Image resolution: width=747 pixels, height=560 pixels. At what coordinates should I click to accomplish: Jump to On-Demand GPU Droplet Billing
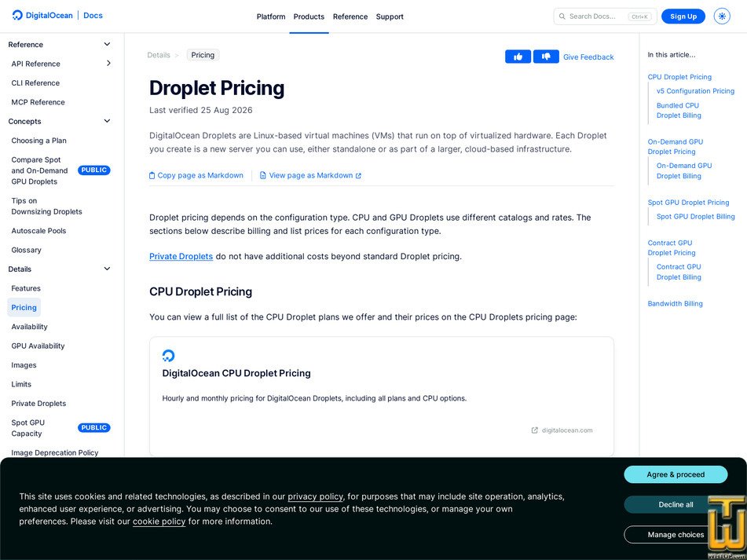[684, 170]
